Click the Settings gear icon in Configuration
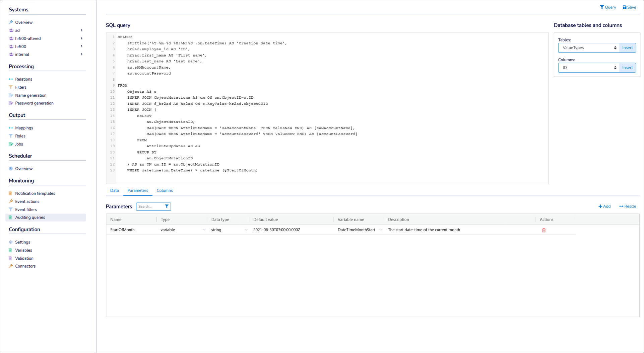The height and width of the screenshot is (353, 644). click(x=11, y=242)
